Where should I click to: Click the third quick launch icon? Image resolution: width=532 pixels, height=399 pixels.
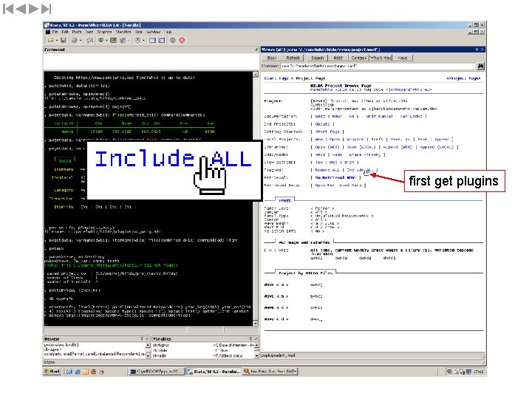pos(86,372)
